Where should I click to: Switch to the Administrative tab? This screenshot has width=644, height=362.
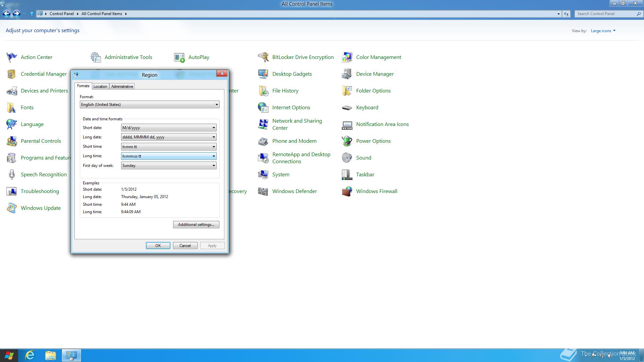tap(122, 86)
